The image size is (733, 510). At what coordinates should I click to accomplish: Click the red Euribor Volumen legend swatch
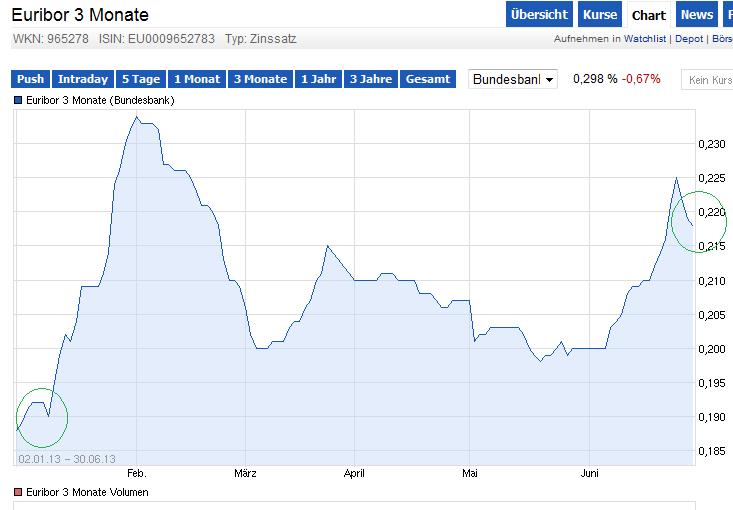point(17,492)
